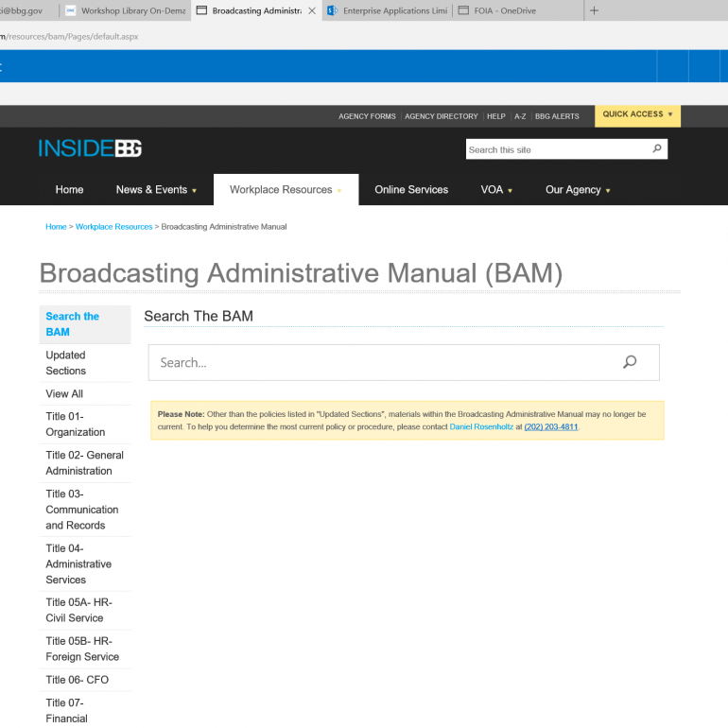This screenshot has width=728, height=728.
Task: Open Updated Sections in sidebar
Action: click(x=85, y=363)
